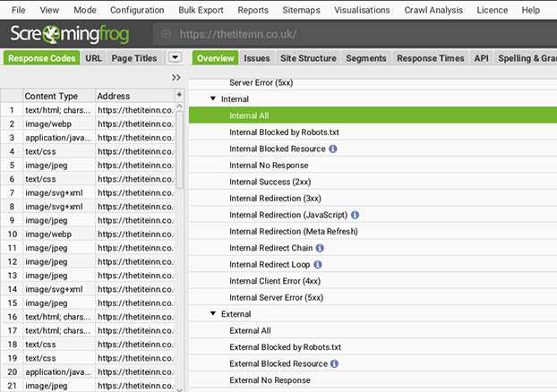
Task: Click info icon beside Internal Blocked Resource
Action: 332,149
